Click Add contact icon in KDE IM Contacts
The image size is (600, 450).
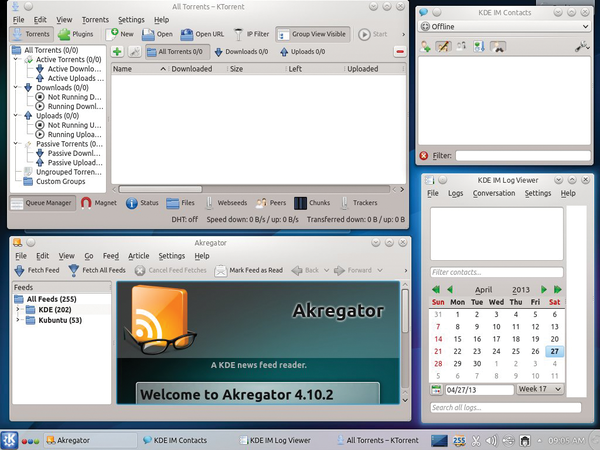pyautogui.click(x=425, y=47)
